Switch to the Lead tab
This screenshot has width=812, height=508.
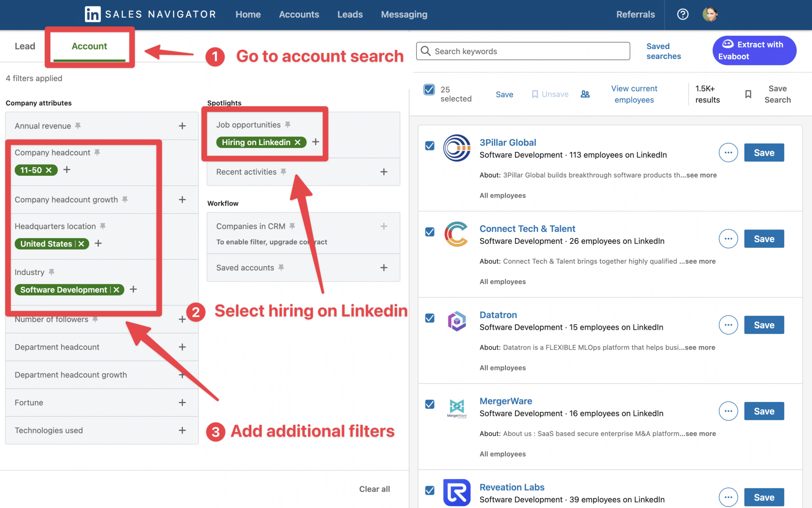tap(25, 46)
